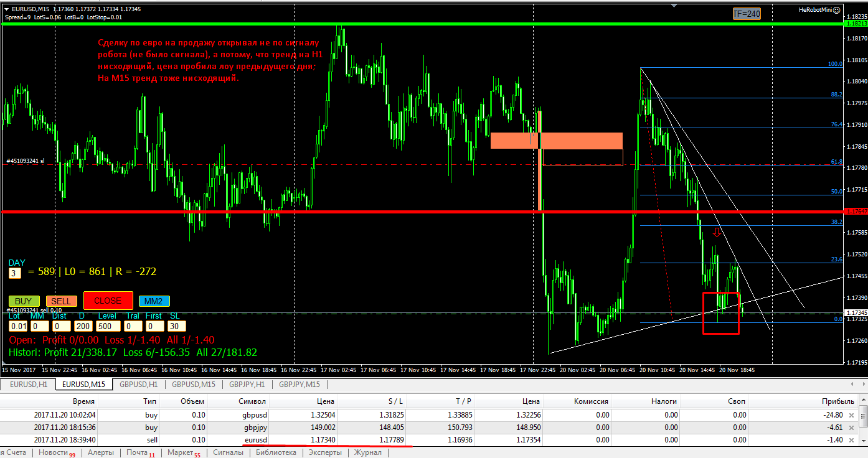Open the Эксперты terminal tab

point(325,452)
